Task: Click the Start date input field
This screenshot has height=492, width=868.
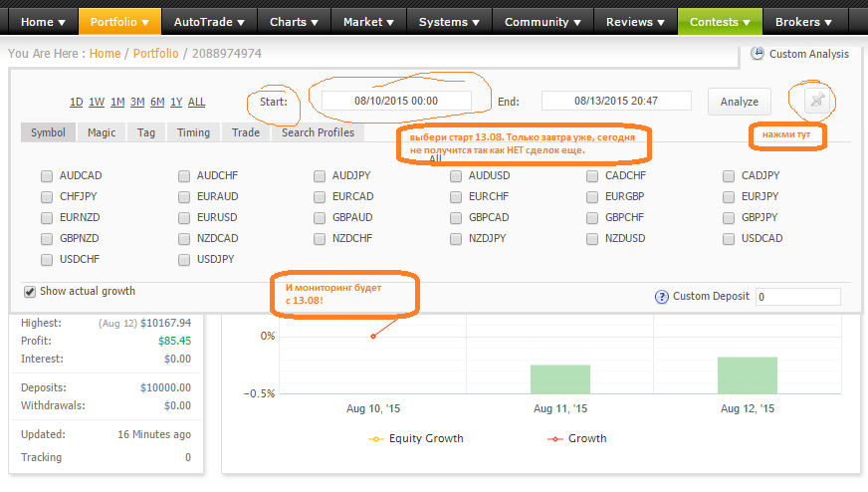Action: pyautogui.click(x=396, y=101)
